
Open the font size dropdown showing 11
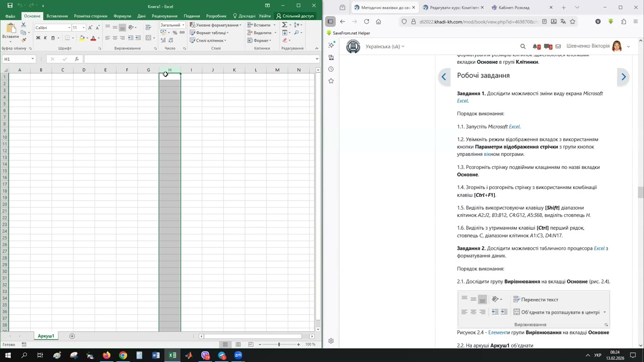click(84, 28)
